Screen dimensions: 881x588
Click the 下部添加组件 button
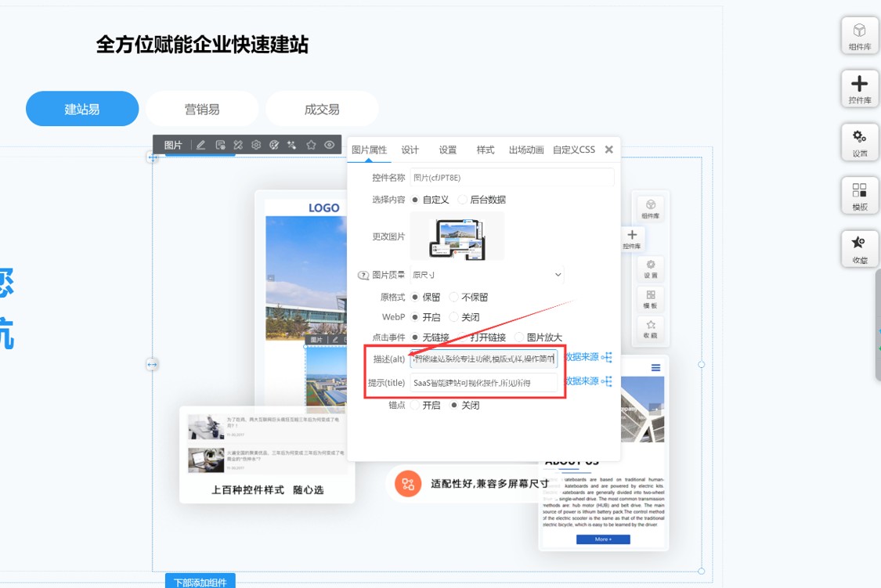click(200, 582)
